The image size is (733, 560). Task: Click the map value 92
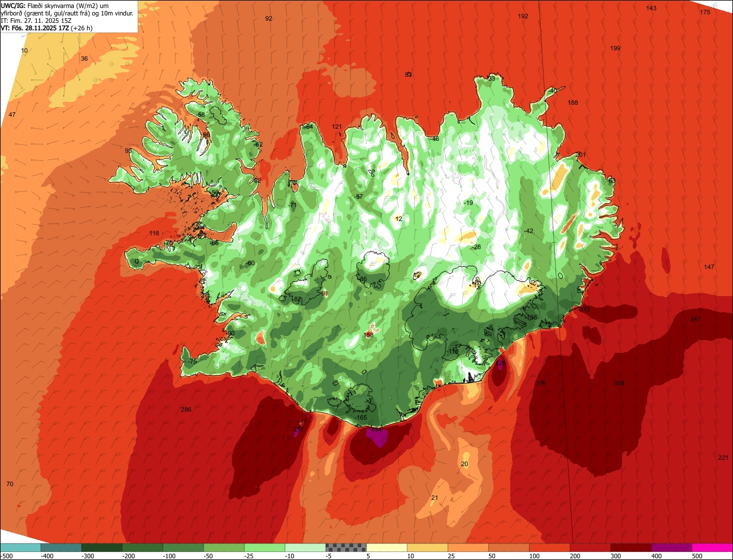(269, 18)
